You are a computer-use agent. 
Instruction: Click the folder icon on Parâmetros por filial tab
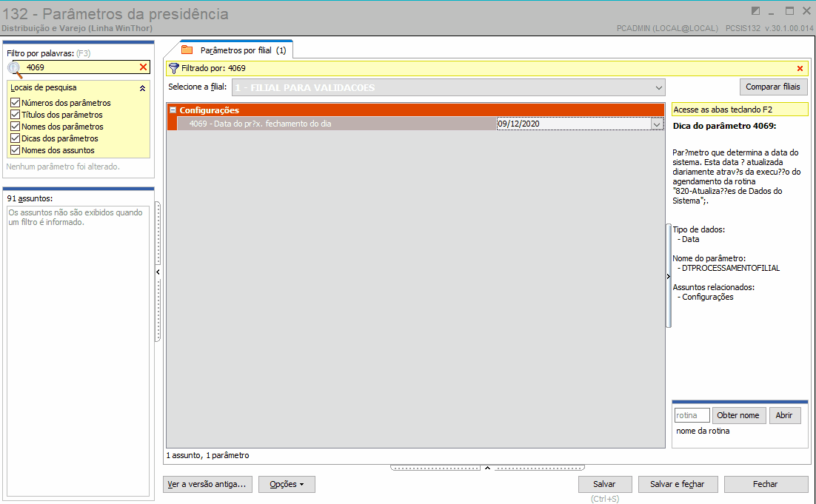(187, 50)
